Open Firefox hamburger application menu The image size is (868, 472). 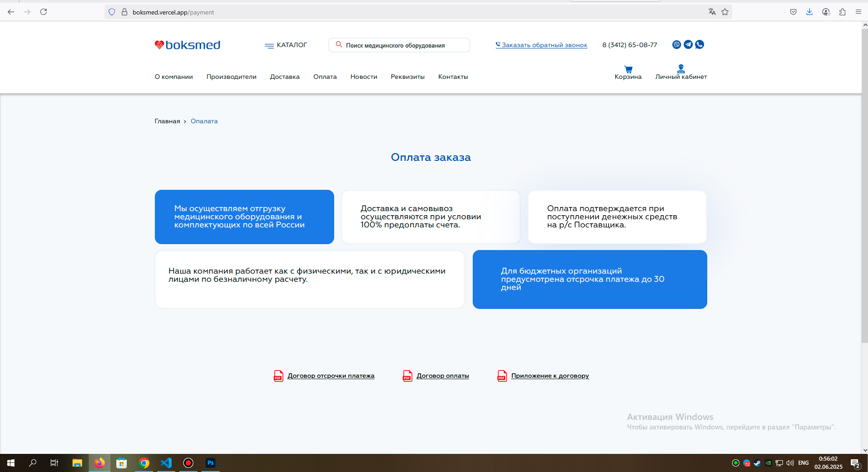click(858, 12)
